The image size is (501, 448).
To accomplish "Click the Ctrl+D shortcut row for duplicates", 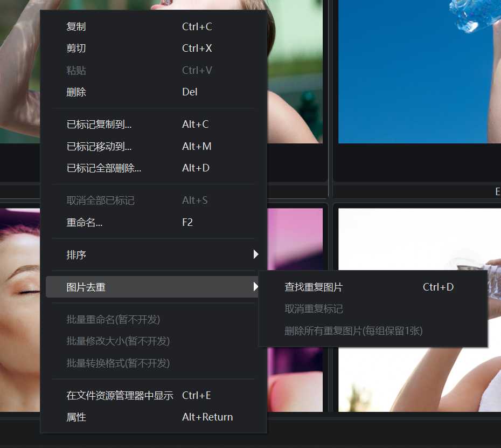I will tap(438, 287).
